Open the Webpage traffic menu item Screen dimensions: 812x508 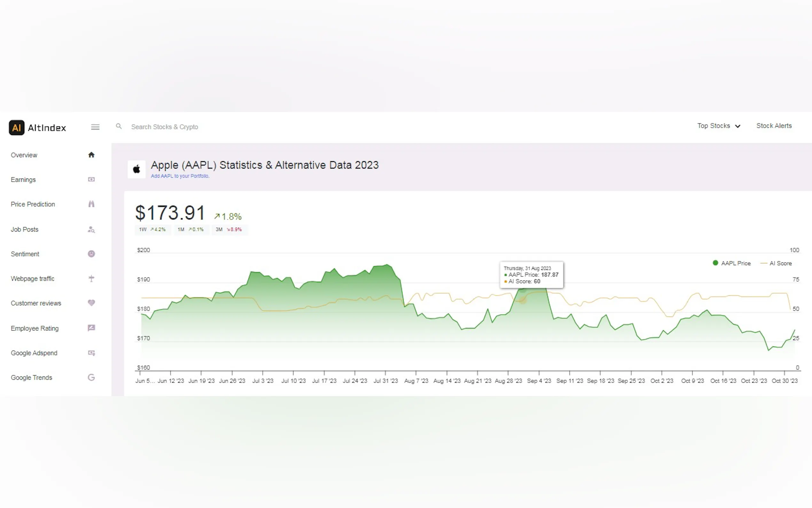[33, 279]
